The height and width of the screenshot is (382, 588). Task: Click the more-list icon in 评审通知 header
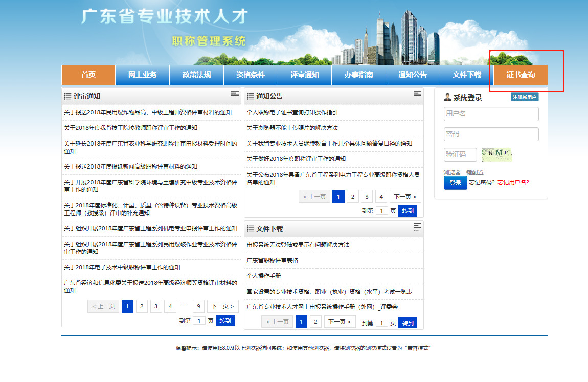[235, 94]
